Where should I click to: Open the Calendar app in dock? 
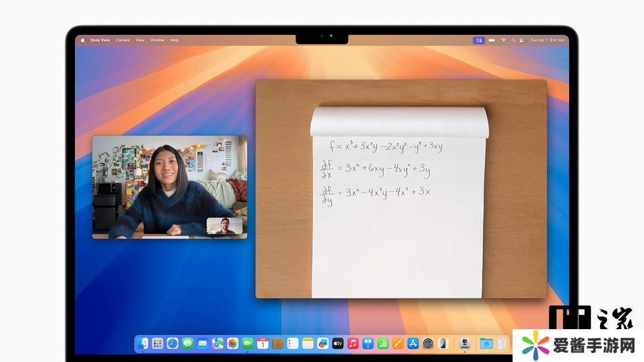tap(263, 343)
